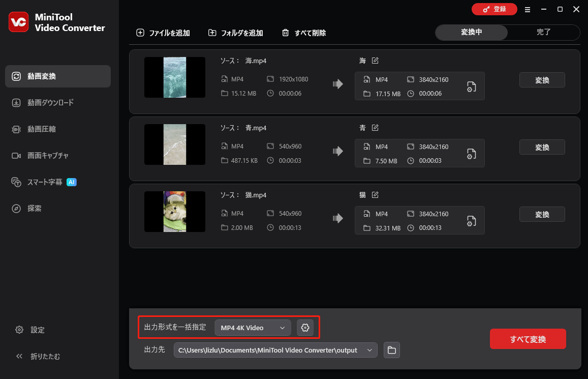
Task: Expand the 出力先 output path dropdown
Action: pos(369,350)
